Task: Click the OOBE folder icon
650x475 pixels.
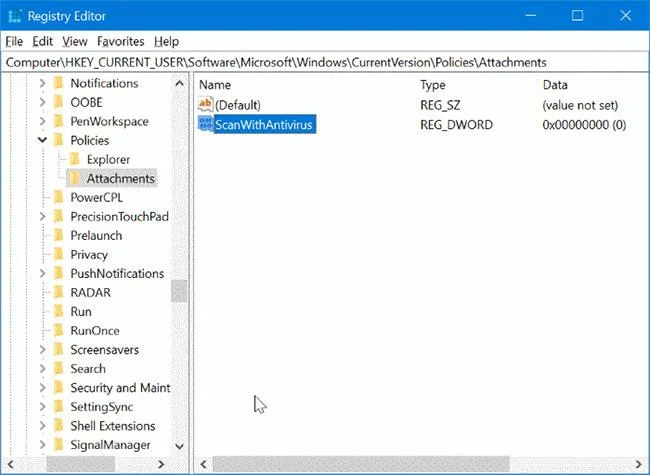Action: click(x=59, y=102)
